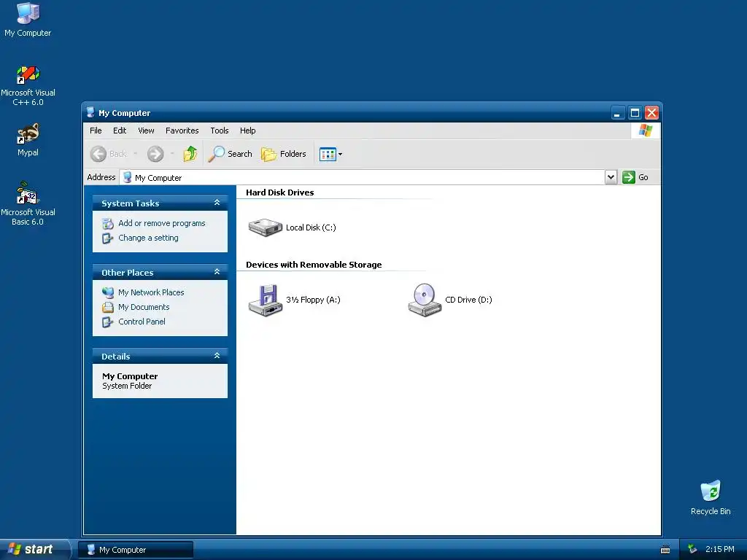Open the Forward history dropdown arrow
The width and height of the screenshot is (747, 560).
(x=172, y=154)
